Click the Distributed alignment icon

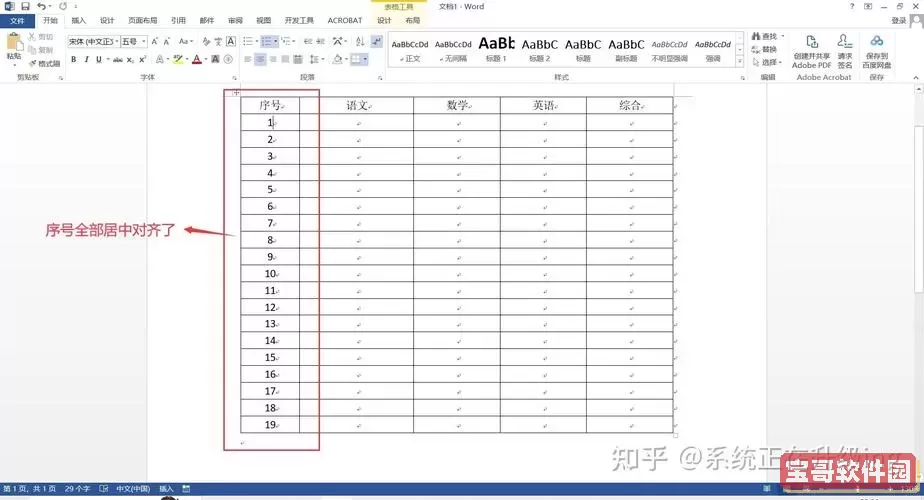298,60
